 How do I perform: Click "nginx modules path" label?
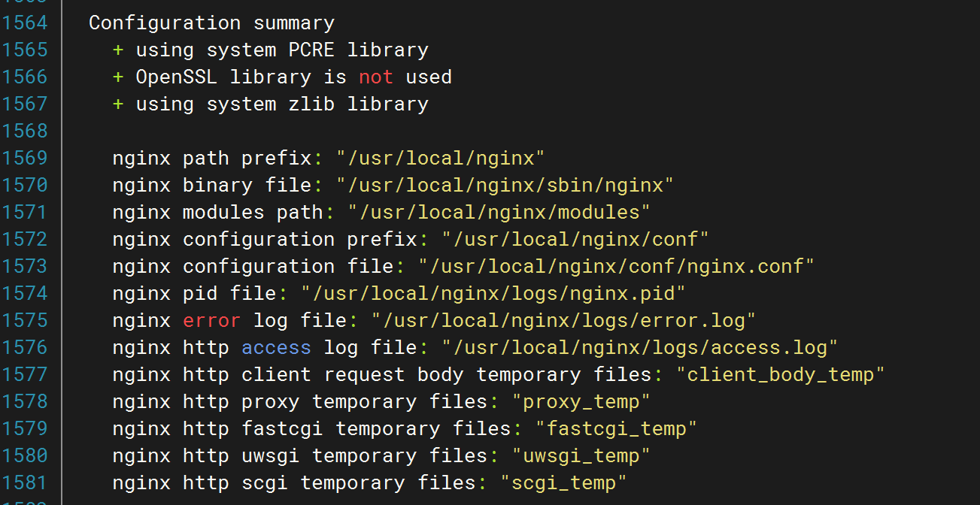218,213
